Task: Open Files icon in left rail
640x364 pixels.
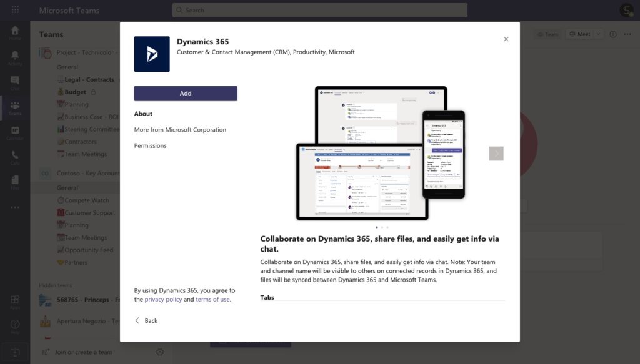Action: pos(15,182)
